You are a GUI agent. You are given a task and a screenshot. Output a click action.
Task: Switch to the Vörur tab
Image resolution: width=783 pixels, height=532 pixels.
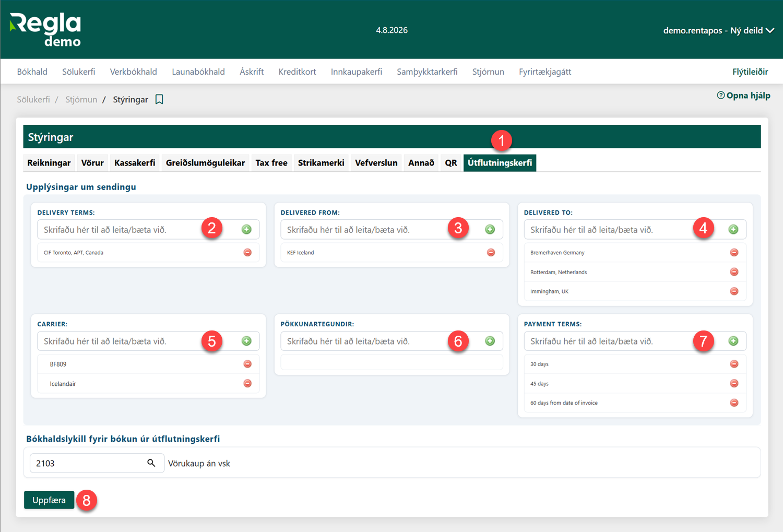click(92, 163)
